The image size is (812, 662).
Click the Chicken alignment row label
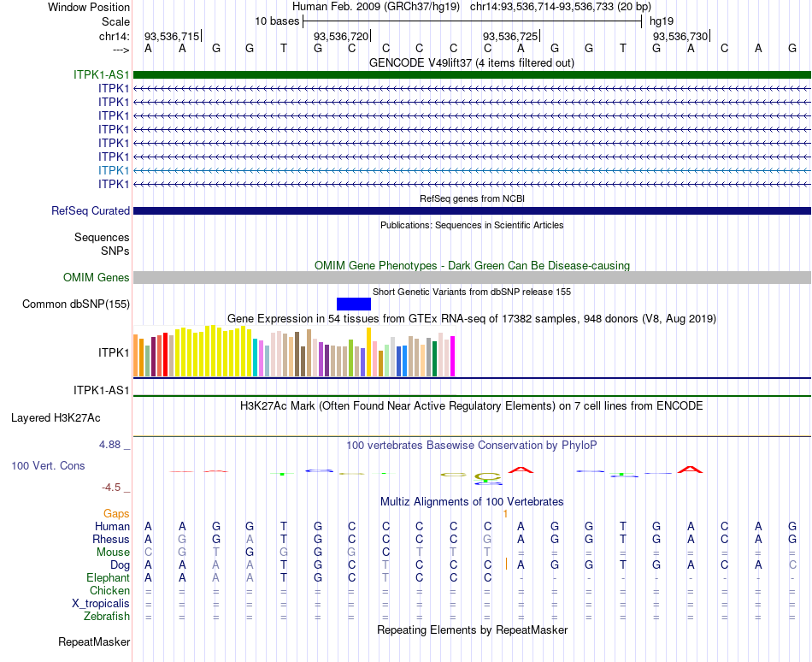click(109, 590)
